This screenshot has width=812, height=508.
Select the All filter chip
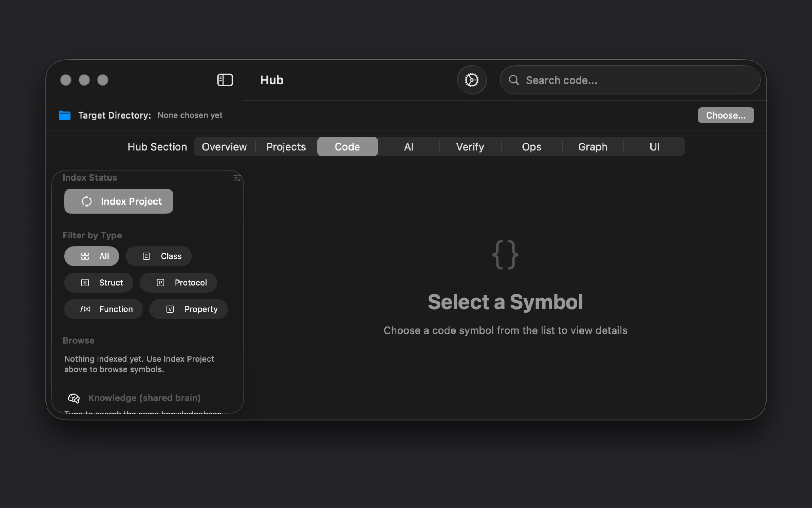point(92,256)
